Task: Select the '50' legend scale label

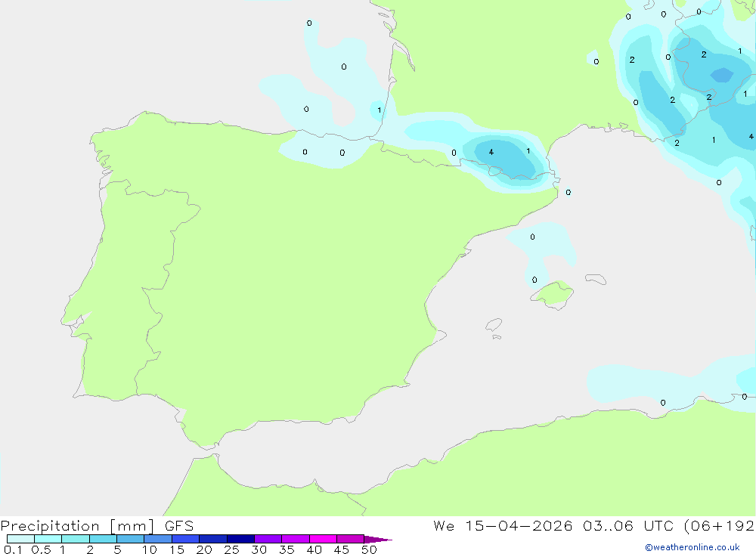Action: tap(369, 549)
